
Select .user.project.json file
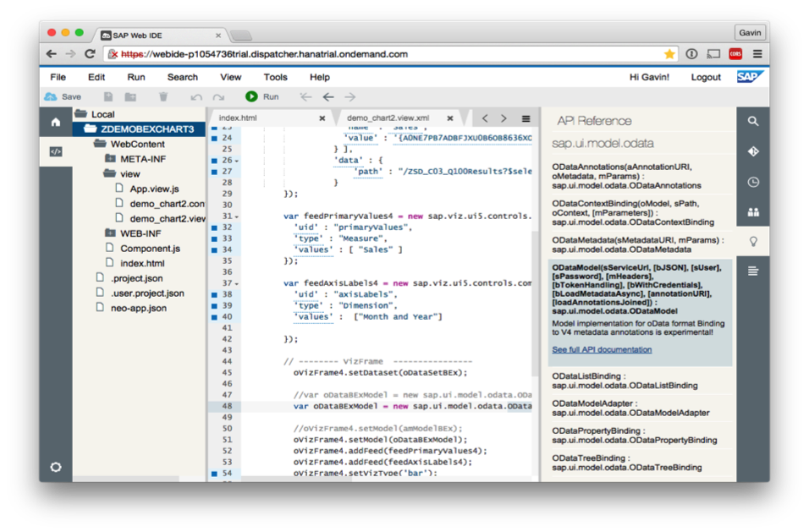(147, 293)
